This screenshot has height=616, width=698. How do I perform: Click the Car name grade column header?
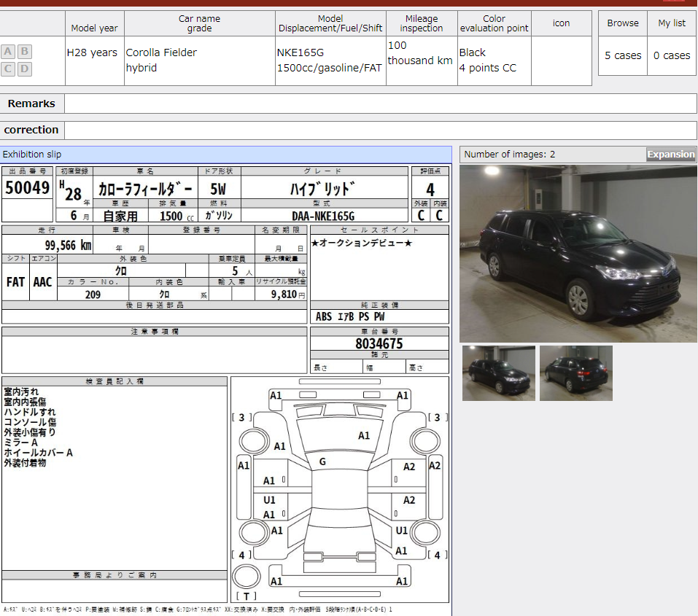[x=199, y=23]
